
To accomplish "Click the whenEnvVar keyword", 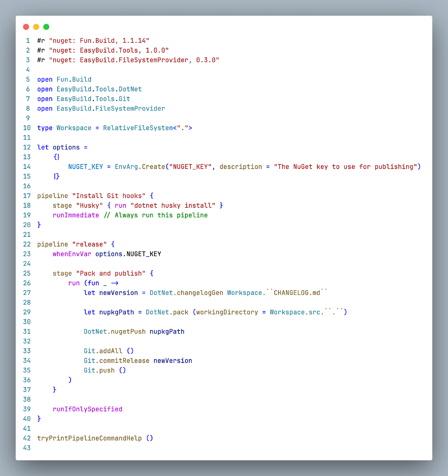I will [x=72, y=254].
